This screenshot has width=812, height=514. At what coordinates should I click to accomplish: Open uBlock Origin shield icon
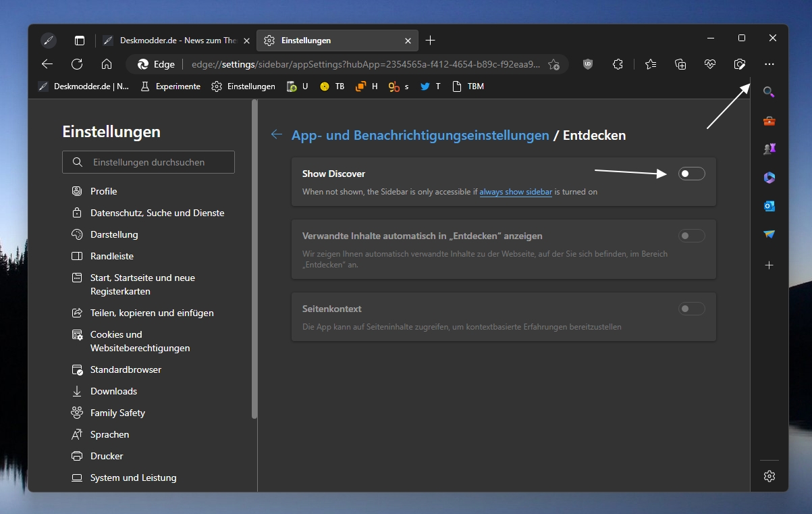point(588,64)
